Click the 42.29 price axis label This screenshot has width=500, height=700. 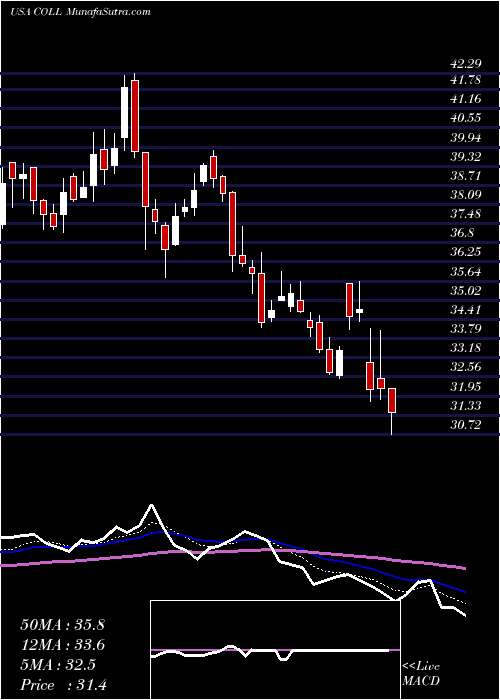(x=466, y=64)
